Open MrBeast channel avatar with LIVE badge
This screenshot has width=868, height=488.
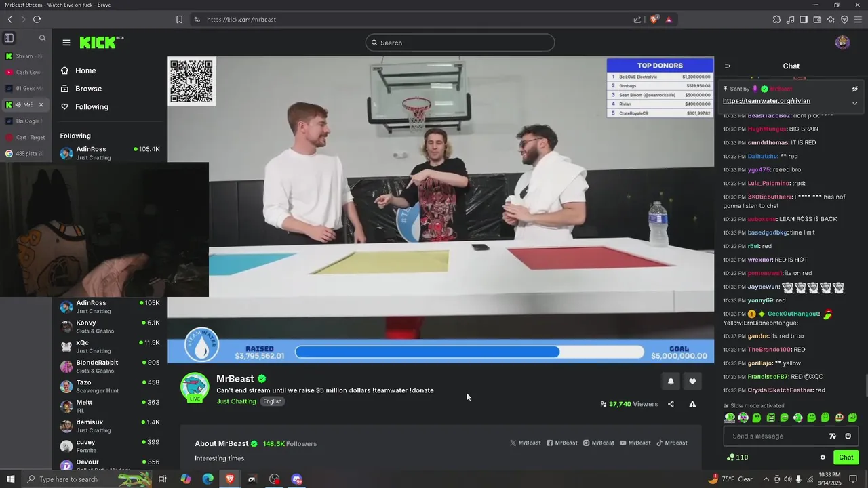[x=195, y=387]
